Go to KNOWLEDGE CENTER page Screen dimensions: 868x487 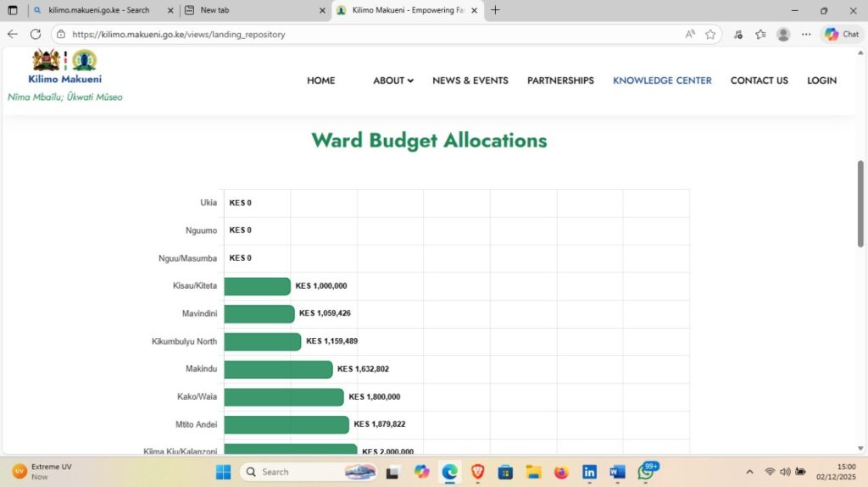[x=662, y=80]
